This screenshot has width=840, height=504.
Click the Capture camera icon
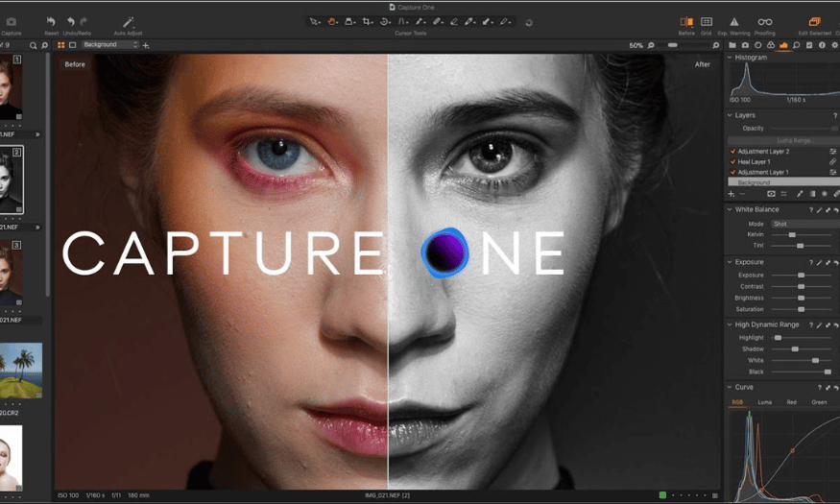pos(11,22)
